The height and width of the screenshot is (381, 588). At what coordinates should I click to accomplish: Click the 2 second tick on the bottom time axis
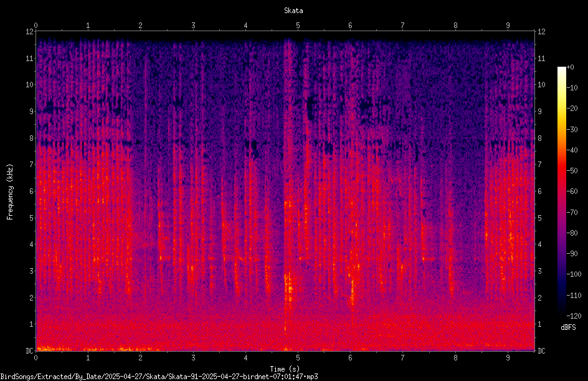140,358
